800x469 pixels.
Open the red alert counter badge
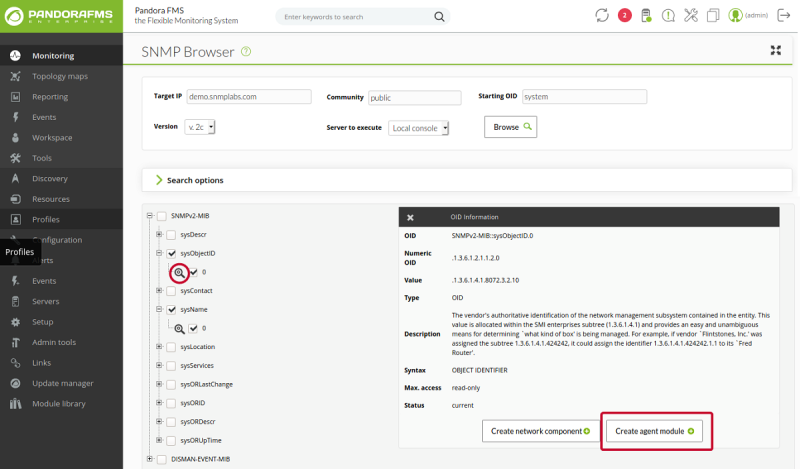(625, 15)
